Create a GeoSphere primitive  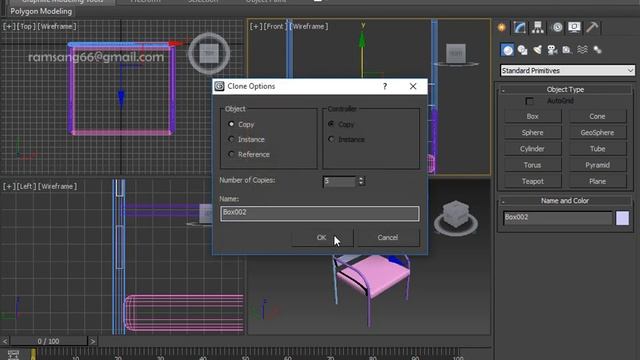(x=597, y=133)
